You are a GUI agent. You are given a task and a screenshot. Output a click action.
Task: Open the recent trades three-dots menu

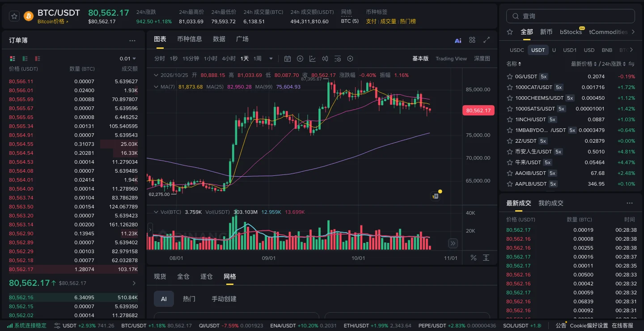point(630,203)
